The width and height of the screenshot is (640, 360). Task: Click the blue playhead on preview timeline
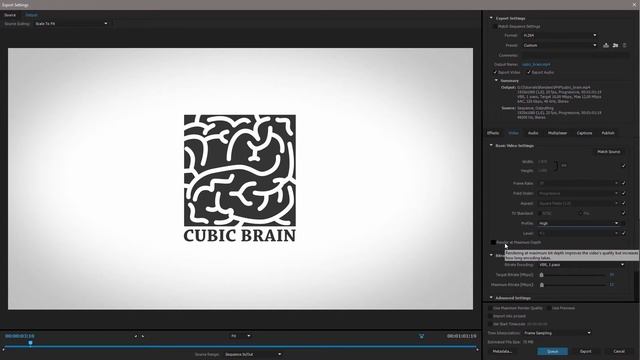point(30,343)
